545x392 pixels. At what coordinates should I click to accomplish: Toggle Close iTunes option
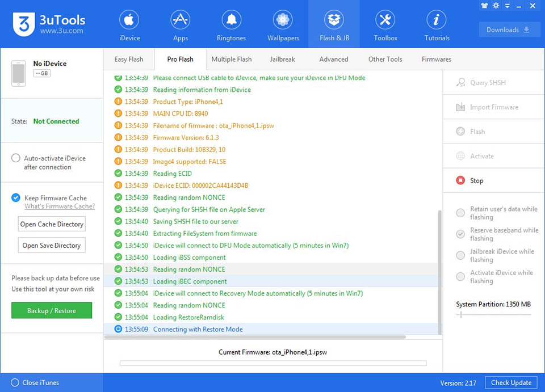[x=15, y=382]
